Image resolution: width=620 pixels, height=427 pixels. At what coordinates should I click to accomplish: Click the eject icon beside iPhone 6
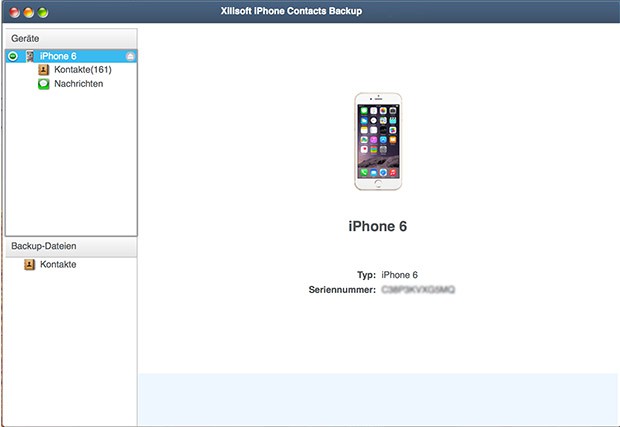point(130,57)
